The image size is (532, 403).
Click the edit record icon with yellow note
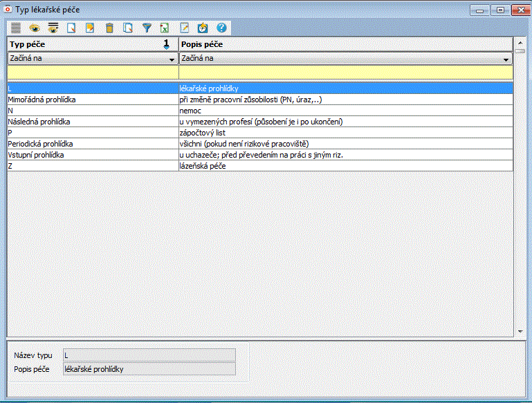[x=90, y=28]
